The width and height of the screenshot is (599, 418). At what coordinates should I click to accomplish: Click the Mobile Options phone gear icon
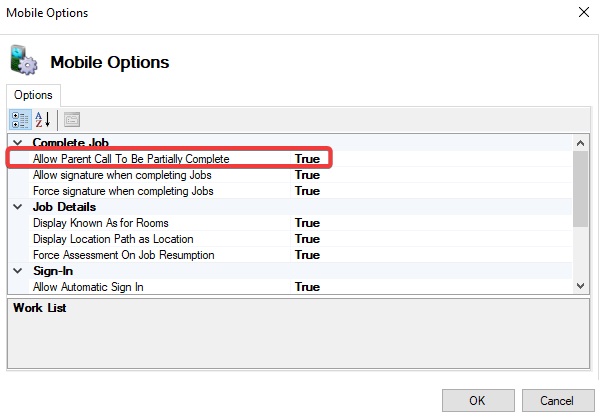[24, 60]
